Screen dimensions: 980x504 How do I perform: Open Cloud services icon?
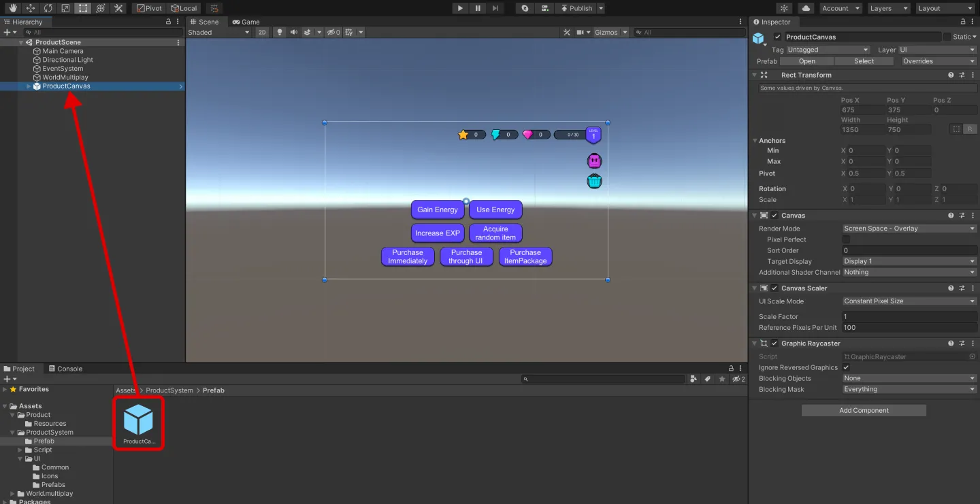(x=806, y=8)
